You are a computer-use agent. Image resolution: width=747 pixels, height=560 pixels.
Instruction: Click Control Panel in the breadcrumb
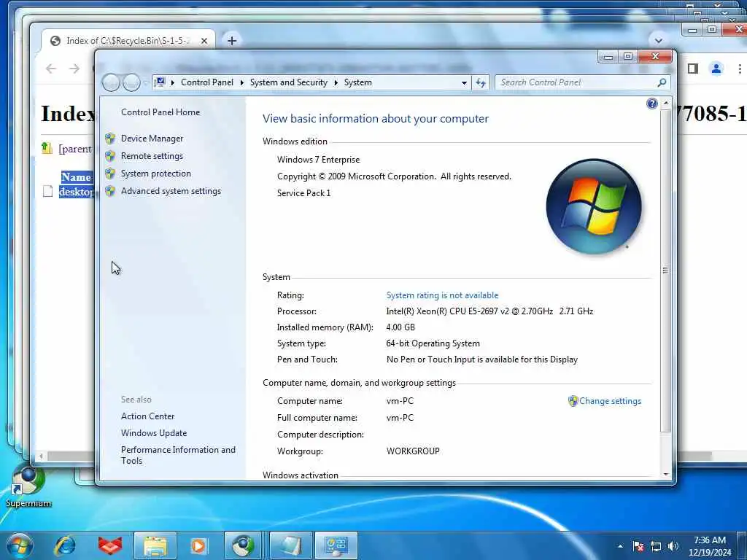point(206,82)
